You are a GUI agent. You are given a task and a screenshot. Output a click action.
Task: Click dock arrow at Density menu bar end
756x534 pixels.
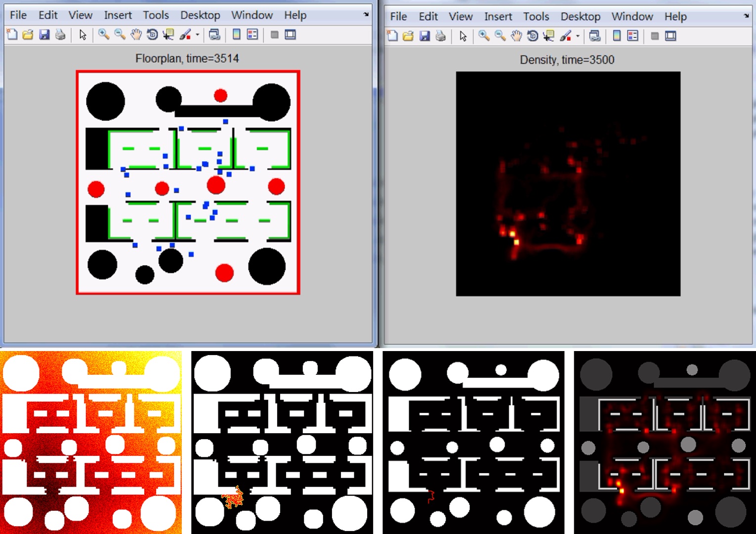tap(746, 16)
